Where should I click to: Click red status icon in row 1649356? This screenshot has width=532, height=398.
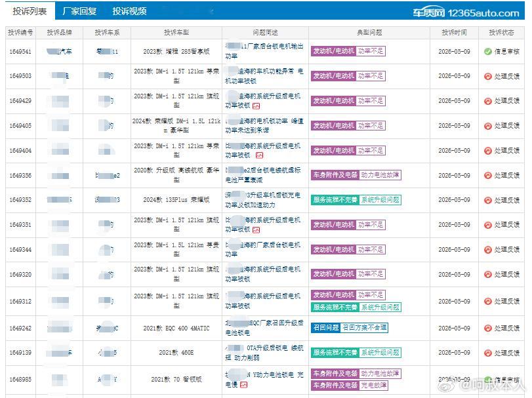(488, 175)
